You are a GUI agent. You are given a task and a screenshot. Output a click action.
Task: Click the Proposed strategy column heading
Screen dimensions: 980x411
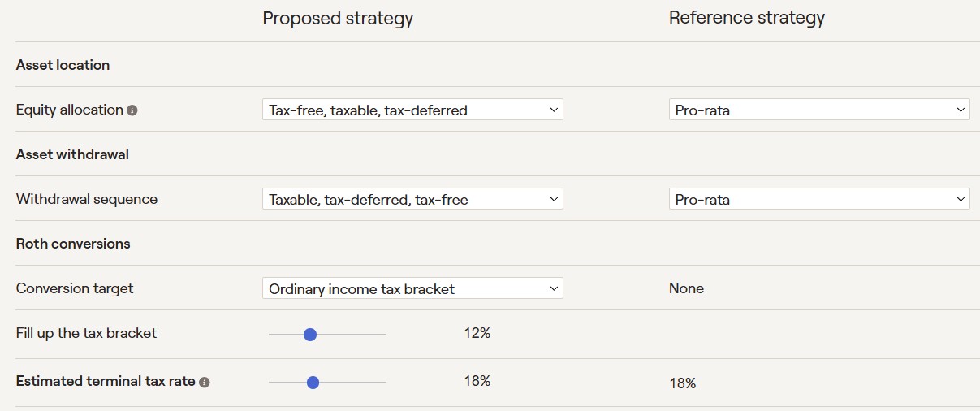point(338,18)
